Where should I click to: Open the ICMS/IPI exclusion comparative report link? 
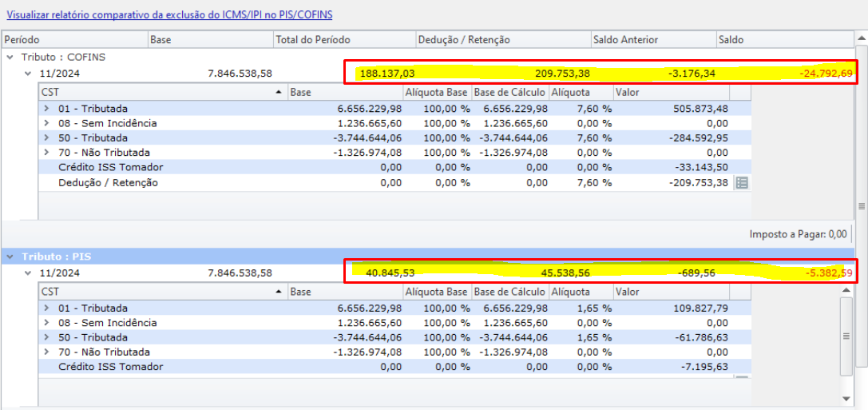pyautogui.click(x=169, y=14)
